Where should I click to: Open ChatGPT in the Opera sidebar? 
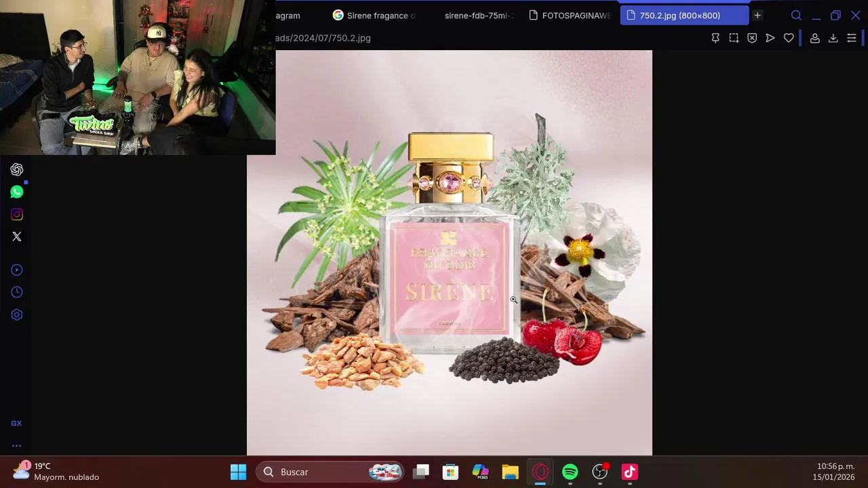[x=17, y=169]
